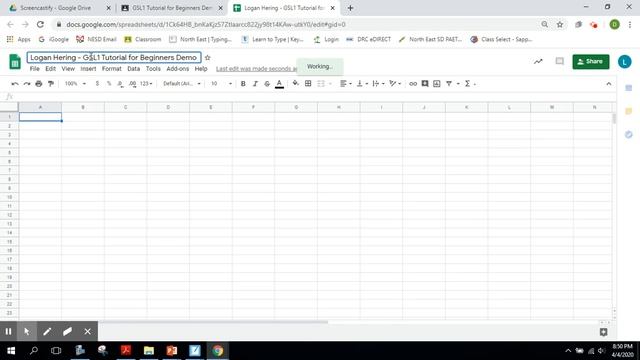Open comment history icon

[x=560, y=61]
